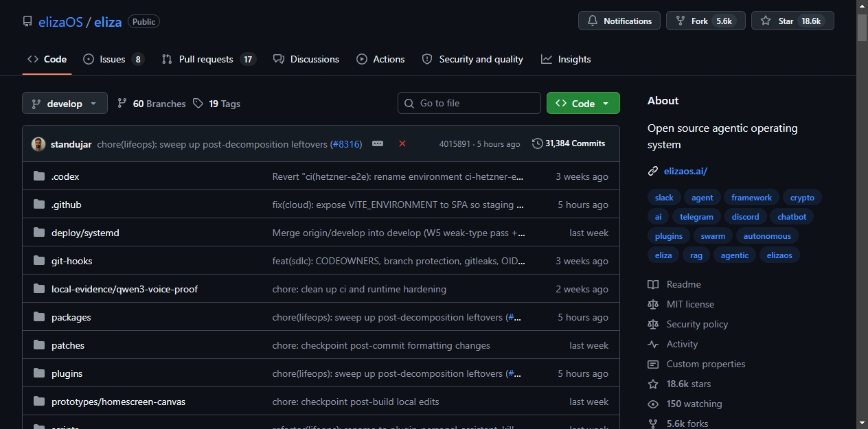This screenshot has height=429, width=868.
Task: Open the Custom properties link
Action: click(696, 364)
